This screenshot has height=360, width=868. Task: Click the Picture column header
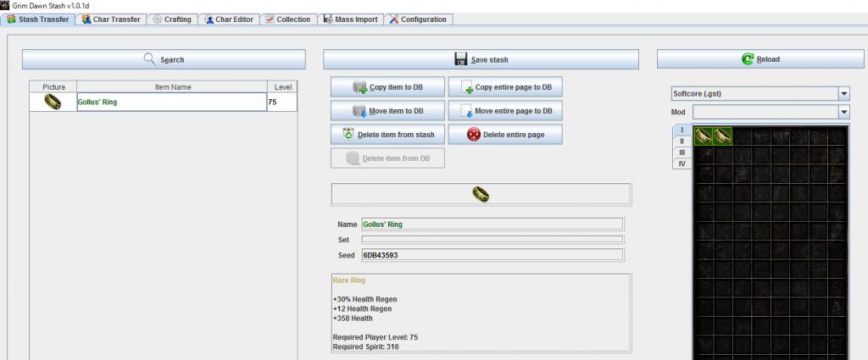pos(53,86)
